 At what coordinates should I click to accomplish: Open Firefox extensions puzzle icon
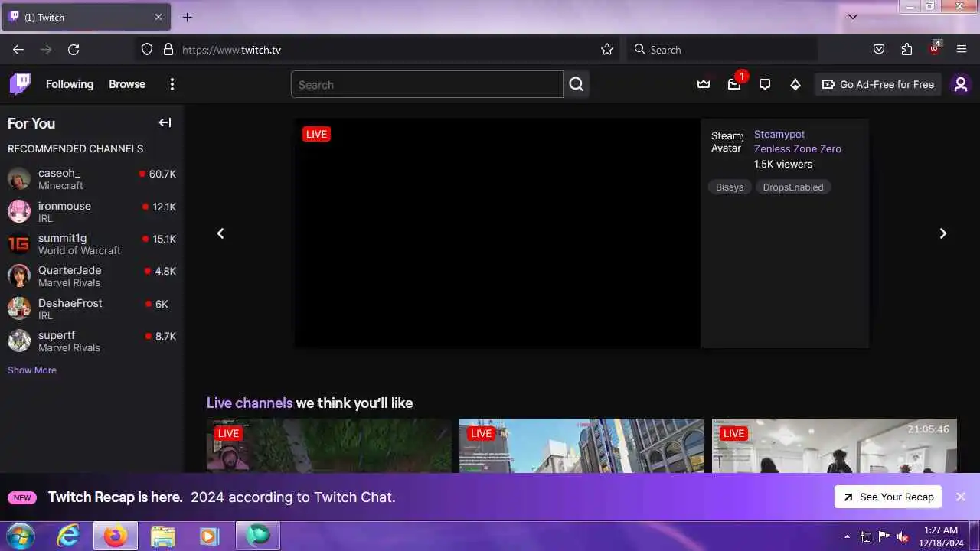[906, 49]
